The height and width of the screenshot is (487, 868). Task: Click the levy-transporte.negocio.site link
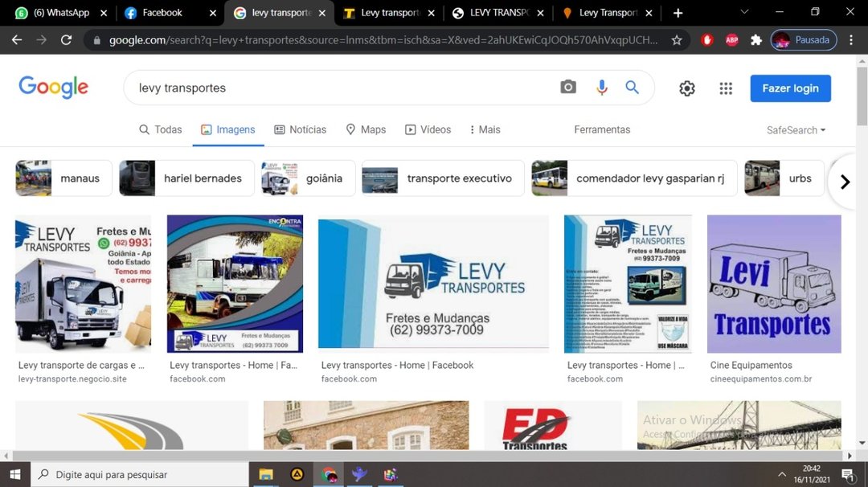pos(72,379)
